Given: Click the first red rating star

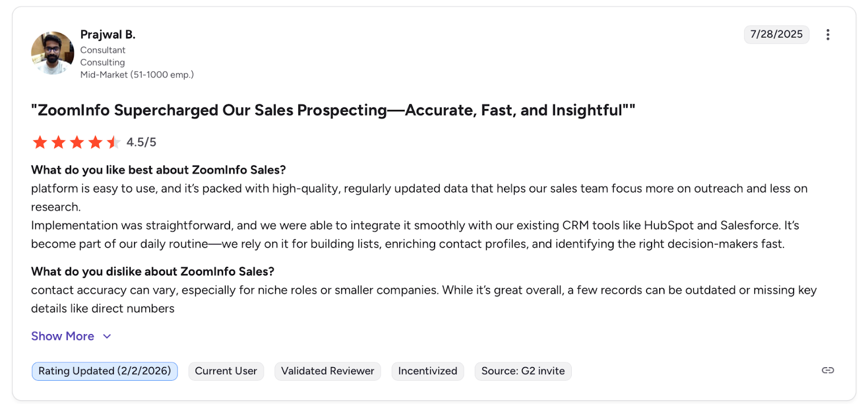Looking at the screenshot, I should point(40,142).
